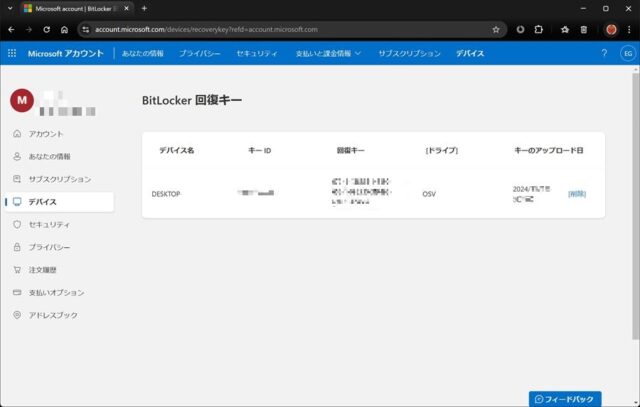Click the OSV drive cell
This screenshot has height=407, width=640.
[x=429, y=194]
